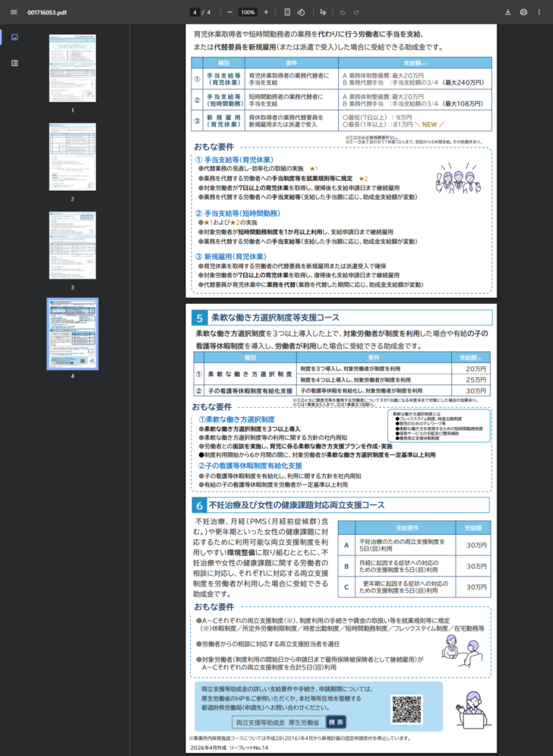Click the 検索 search button in document
Screen dimensions: 553x756
336,723
